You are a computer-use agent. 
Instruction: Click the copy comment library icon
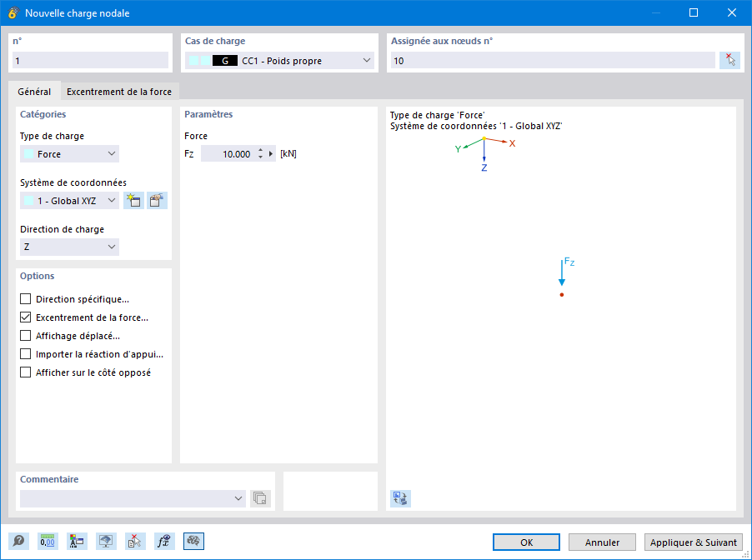(x=260, y=498)
